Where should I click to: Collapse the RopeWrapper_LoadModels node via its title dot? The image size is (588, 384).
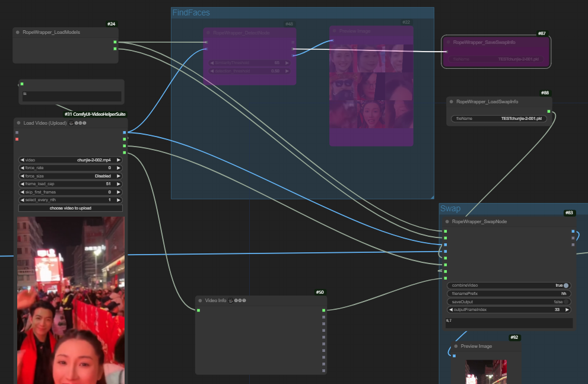18,32
